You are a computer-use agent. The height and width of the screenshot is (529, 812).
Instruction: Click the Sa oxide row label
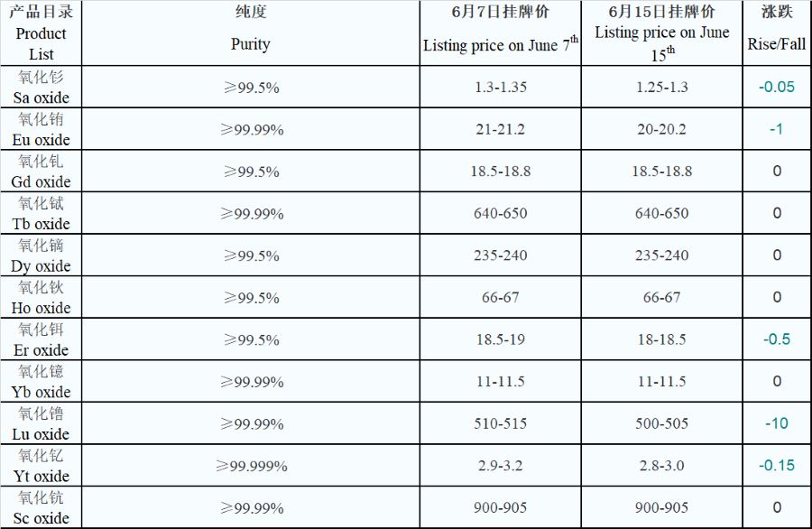coord(41,87)
